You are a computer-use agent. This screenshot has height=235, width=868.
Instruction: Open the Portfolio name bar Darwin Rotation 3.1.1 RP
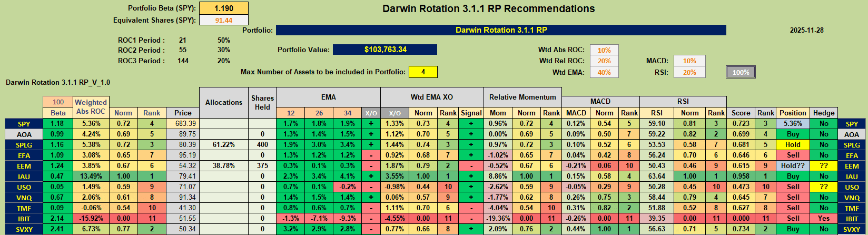[x=501, y=30]
